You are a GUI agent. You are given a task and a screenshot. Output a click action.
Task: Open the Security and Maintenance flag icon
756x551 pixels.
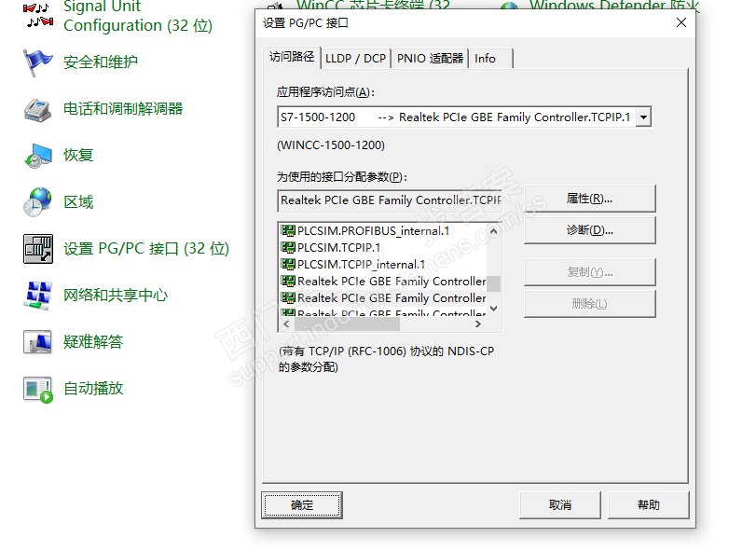[37, 62]
